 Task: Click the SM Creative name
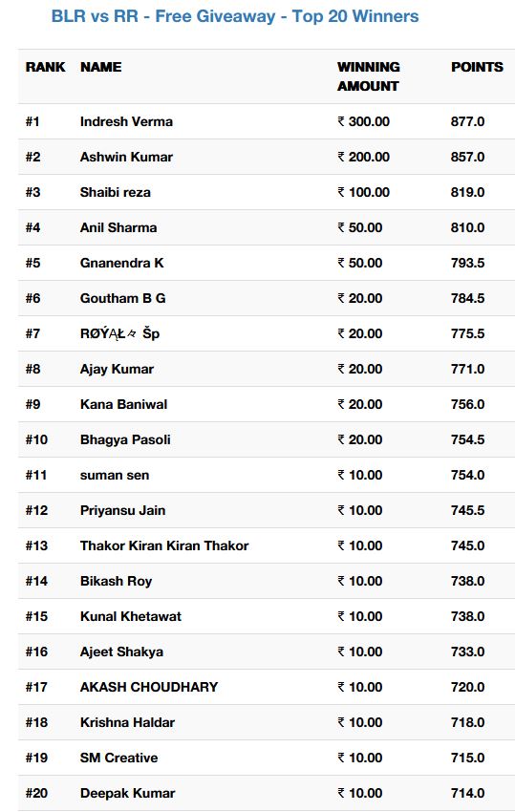pyautogui.click(x=118, y=758)
